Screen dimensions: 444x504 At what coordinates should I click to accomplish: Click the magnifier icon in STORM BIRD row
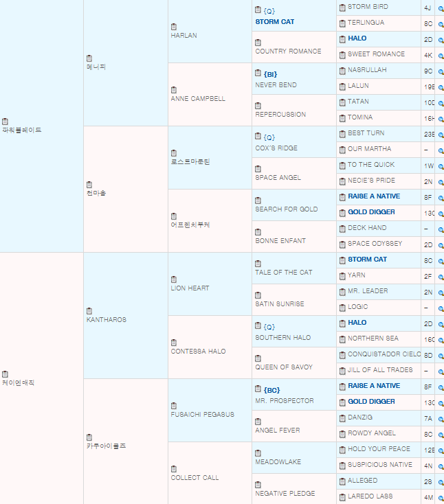point(441,8)
